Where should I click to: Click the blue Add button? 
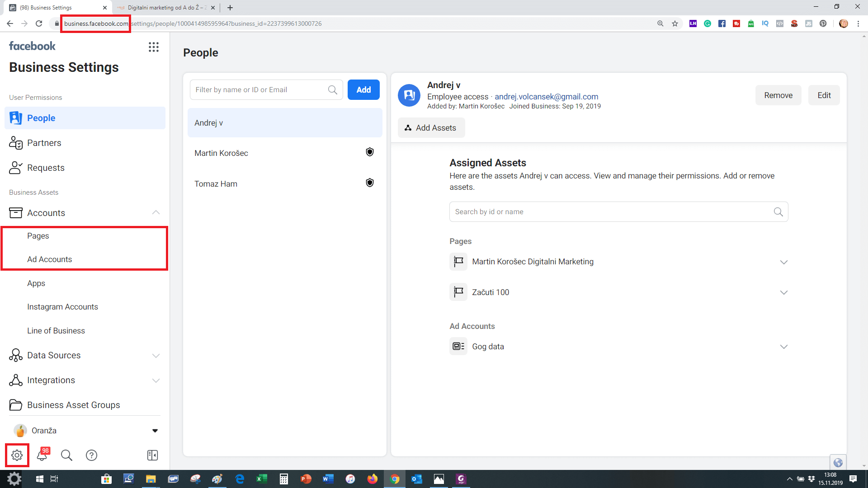[x=363, y=89]
